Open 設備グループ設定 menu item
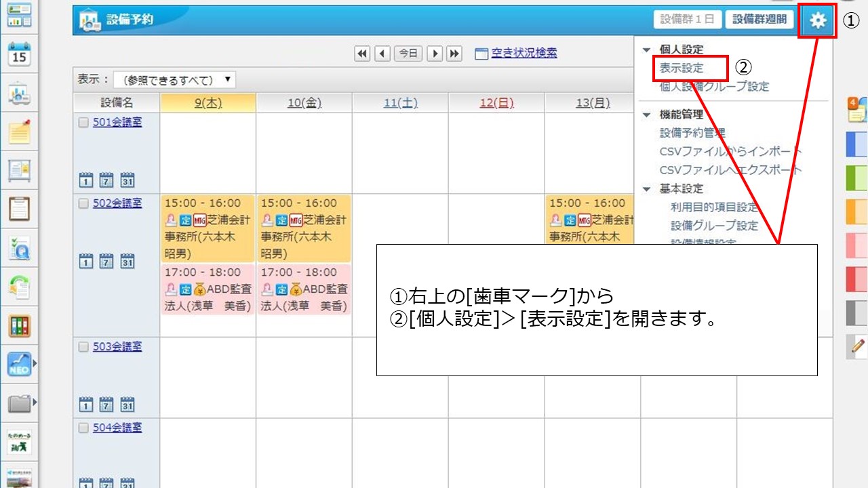This screenshot has height=488, width=868. (x=714, y=225)
